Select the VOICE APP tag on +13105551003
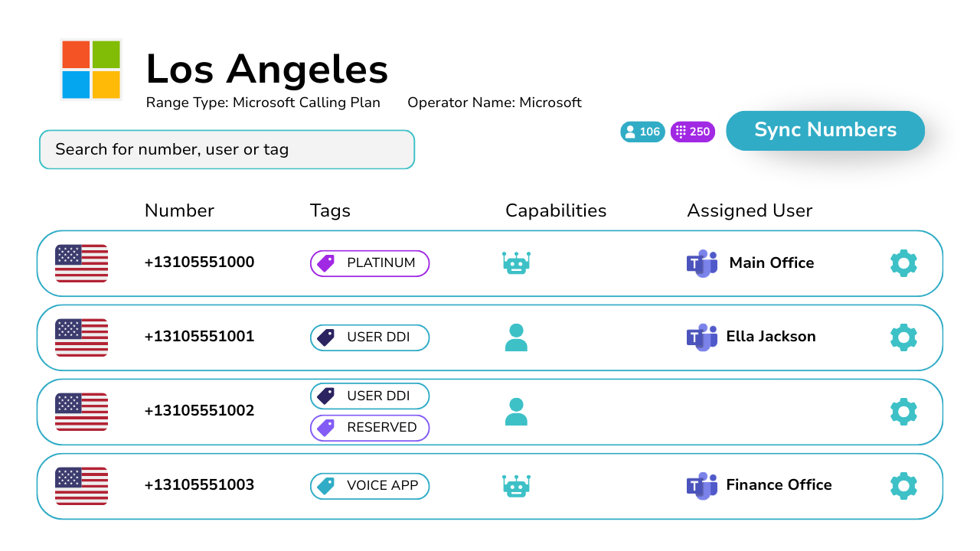The image size is (980, 551). [370, 485]
